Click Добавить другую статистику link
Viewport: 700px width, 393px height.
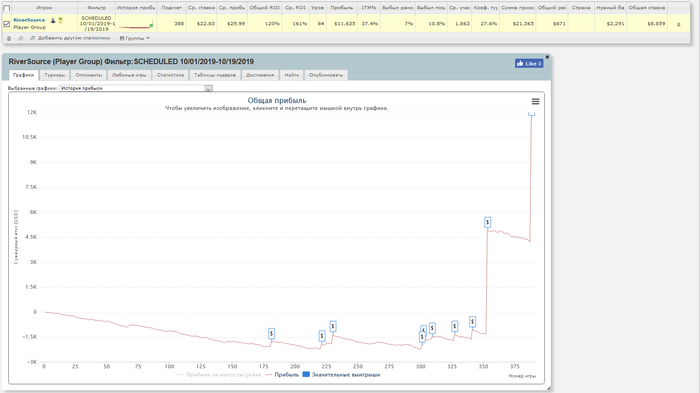[74, 38]
